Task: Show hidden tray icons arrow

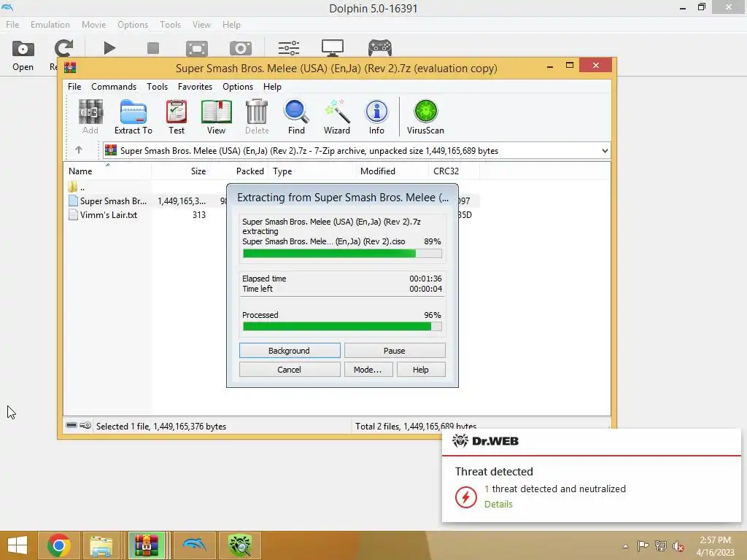Action: [625, 546]
